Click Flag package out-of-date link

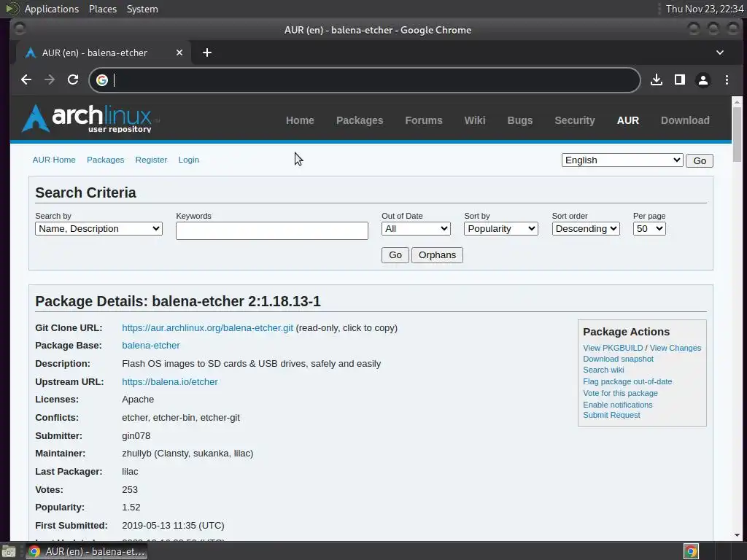[627, 381]
